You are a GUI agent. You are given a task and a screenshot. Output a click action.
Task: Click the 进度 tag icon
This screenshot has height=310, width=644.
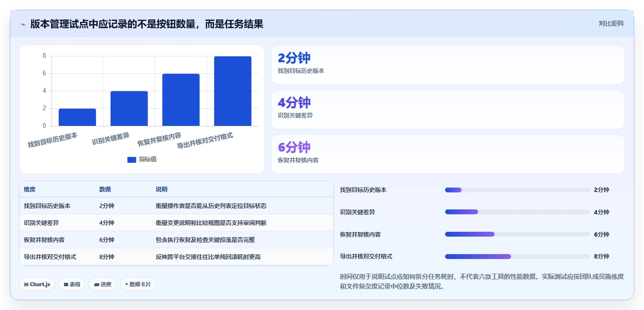click(97, 285)
